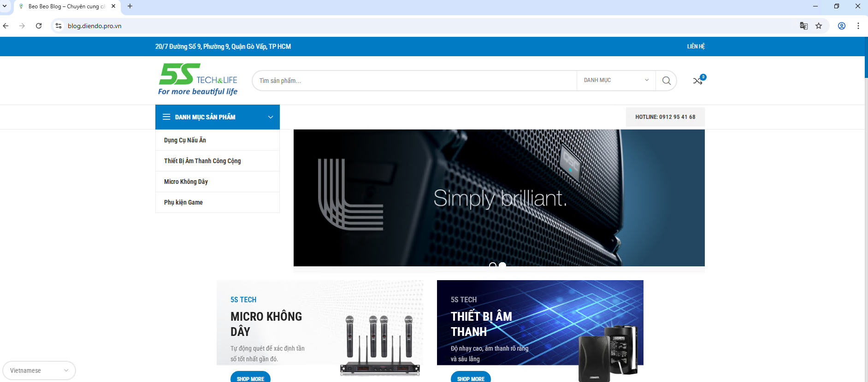Open the Vietnamese language selector
The height and width of the screenshot is (382, 868).
(39, 370)
